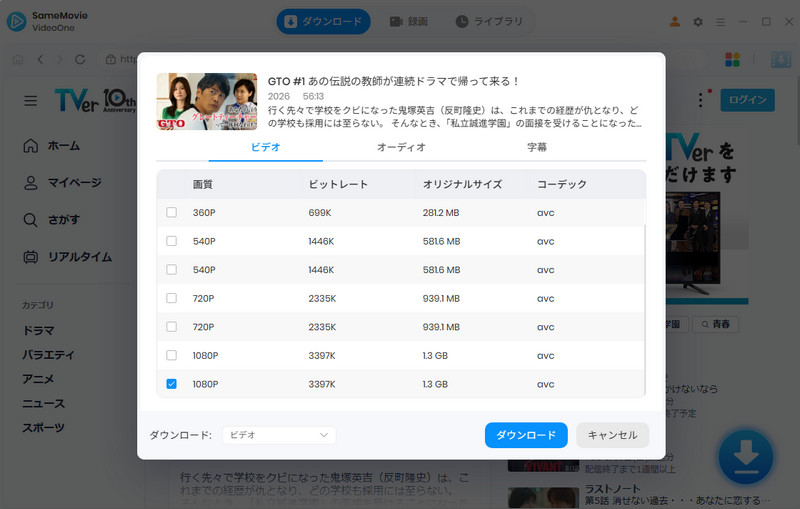Open the ニュース category link
800x509 pixels.
(x=43, y=403)
